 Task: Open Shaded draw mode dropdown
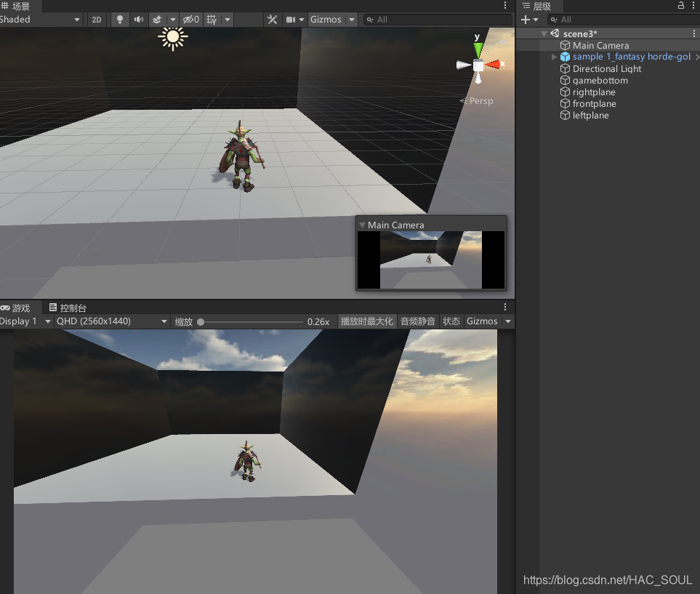pos(40,20)
